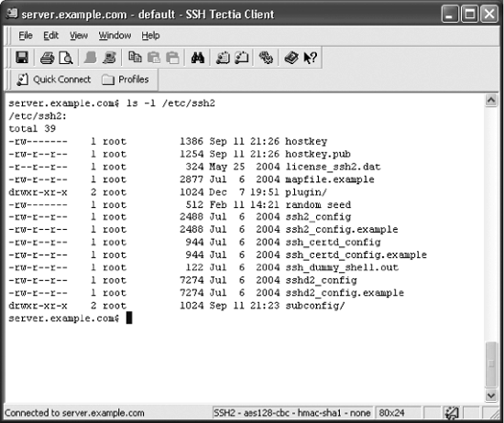Screen dimensions: 504x423
Task: Minimize the SSH Tectia Client window
Action: click(x=450, y=14)
